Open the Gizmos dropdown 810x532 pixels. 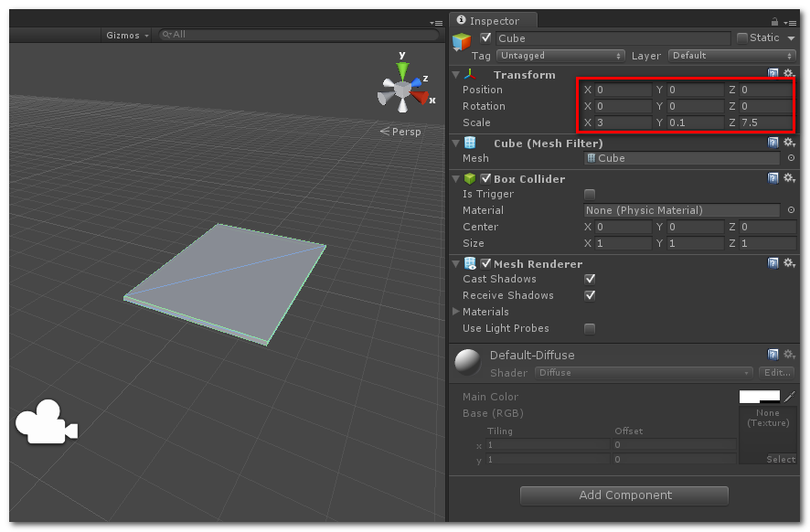pyautogui.click(x=127, y=35)
